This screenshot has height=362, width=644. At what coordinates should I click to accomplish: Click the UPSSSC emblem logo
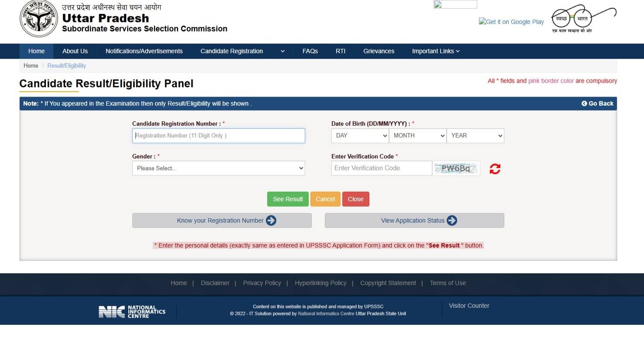tap(38, 19)
